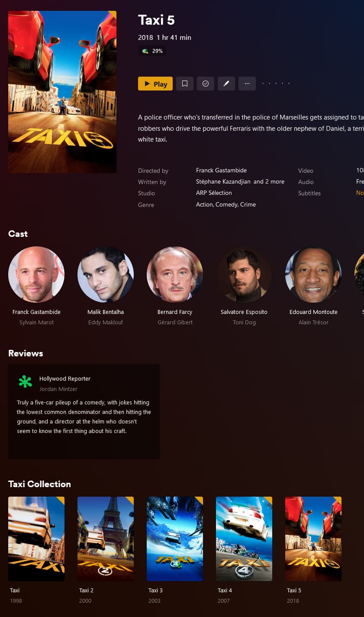The image size is (364, 617).
Task: Add Taxi 5 to watchlist bookmark icon
Action: coord(185,84)
